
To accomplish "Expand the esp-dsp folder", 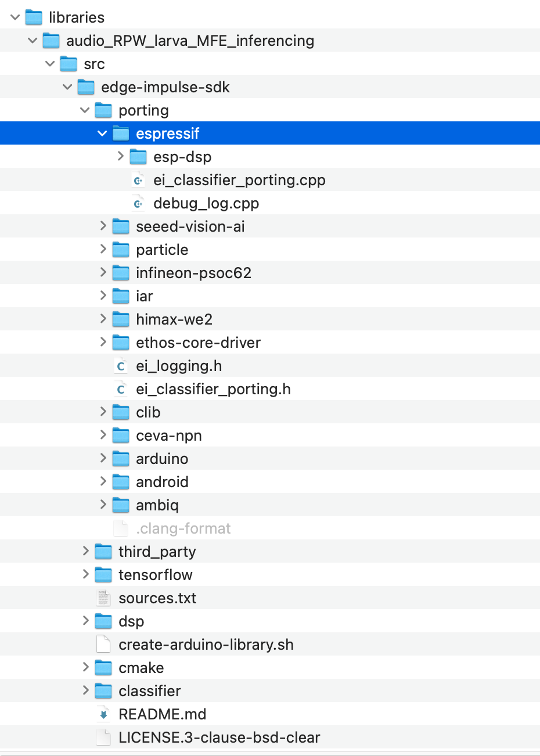I will (120, 156).
